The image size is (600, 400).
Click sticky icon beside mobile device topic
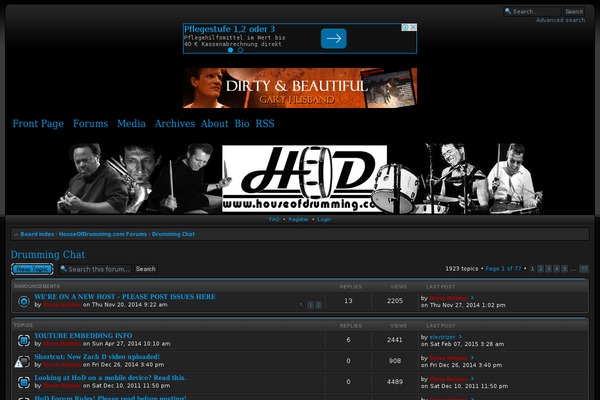pyautogui.click(x=24, y=382)
